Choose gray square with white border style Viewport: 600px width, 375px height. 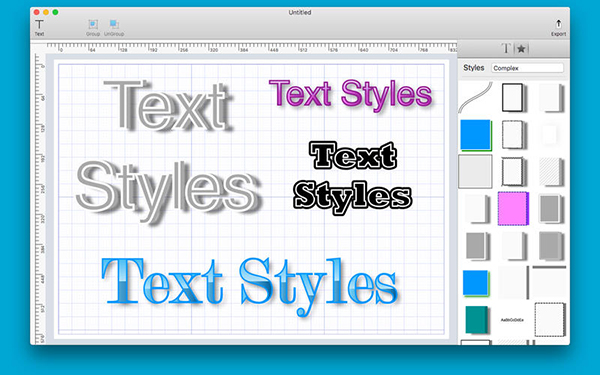[x=550, y=209]
